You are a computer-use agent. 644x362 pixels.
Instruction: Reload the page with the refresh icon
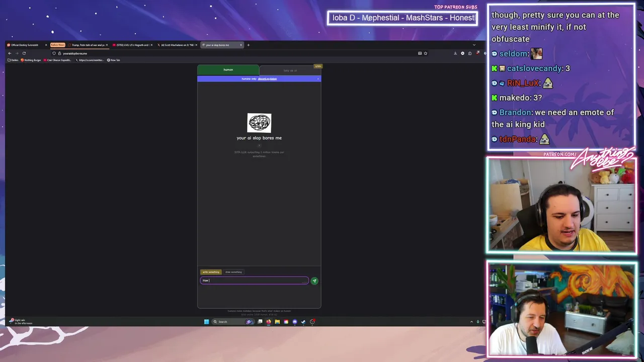pyautogui.click(x=24, y=53)
